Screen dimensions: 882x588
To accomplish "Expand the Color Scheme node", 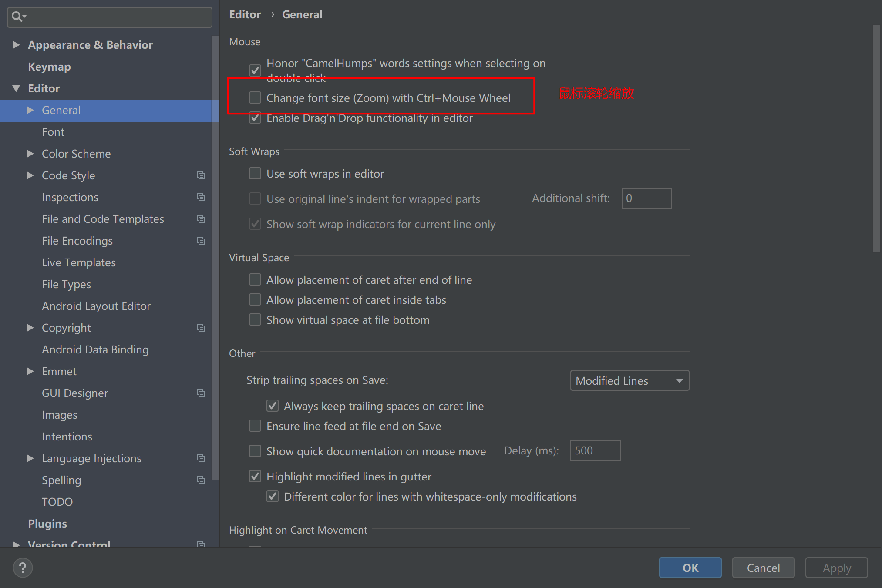I will (30, 154).
